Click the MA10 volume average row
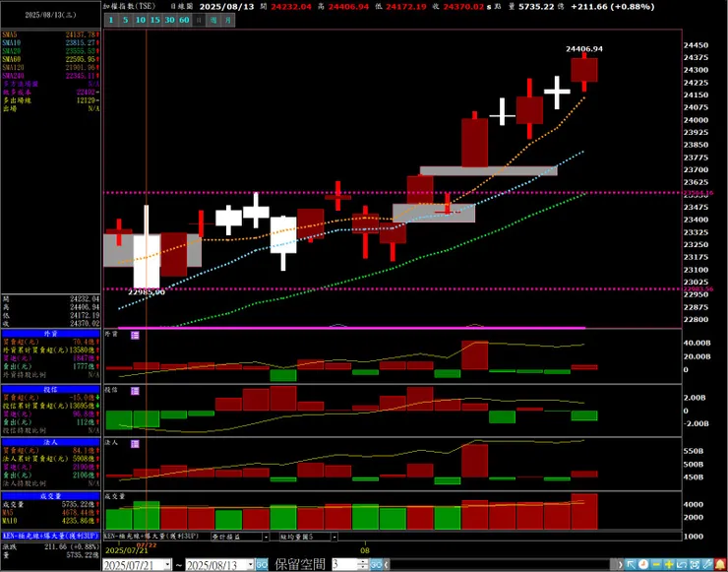Image resolution: width=728 pixels, height=572 pixels. 50,521
